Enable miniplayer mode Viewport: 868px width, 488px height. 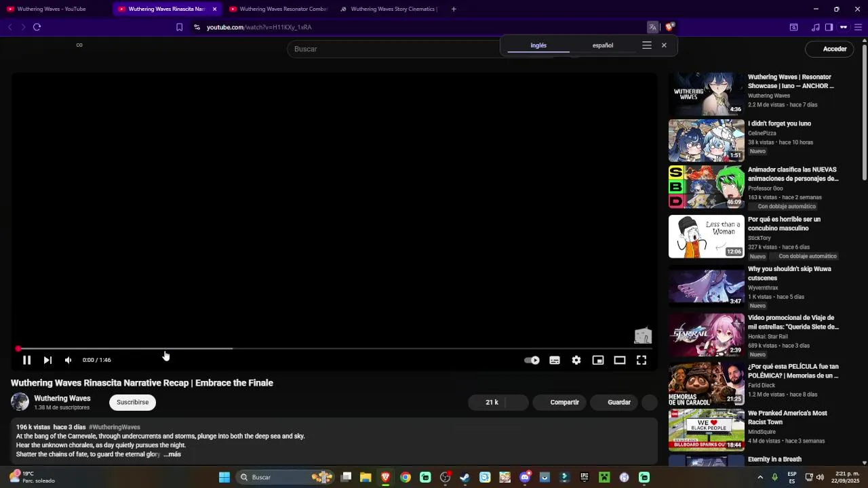(x=598, y=360)
